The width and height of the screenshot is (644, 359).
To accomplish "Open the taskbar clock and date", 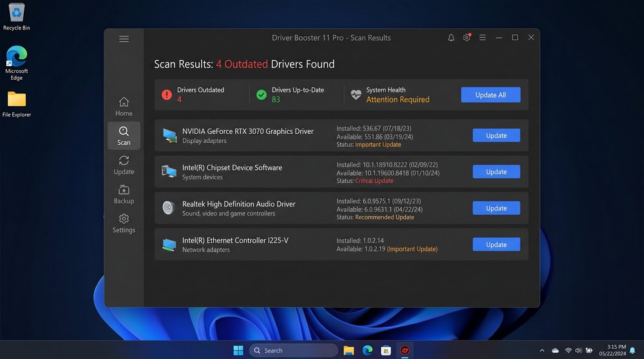I will (612, 350).
